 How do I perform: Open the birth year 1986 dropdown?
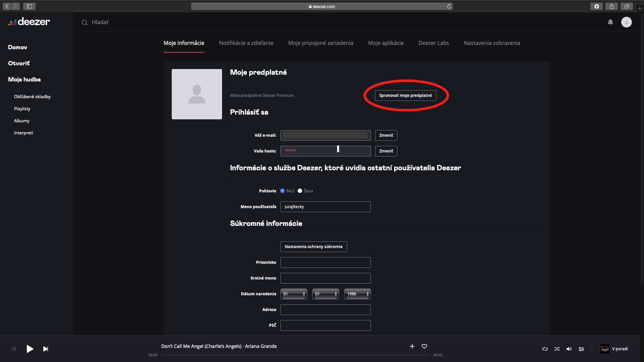click(x=358, y=294)
